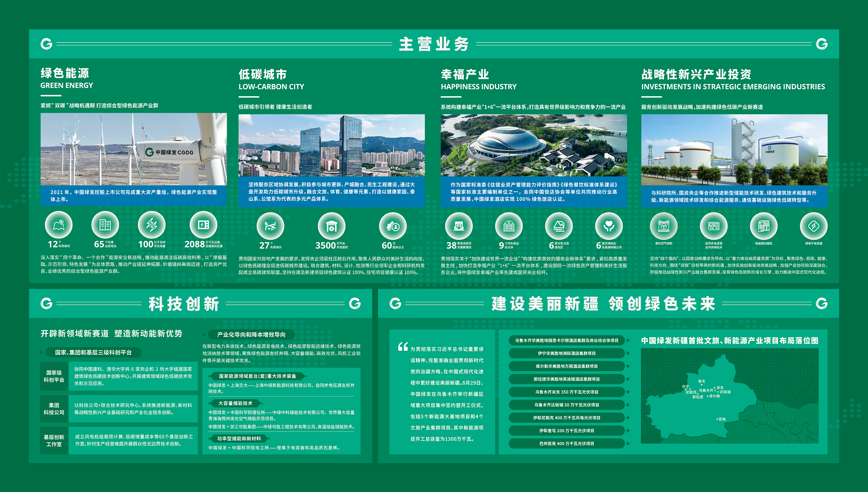
Task: Click the battery panel icon above 2088
Action: click(x=203, y=225)
